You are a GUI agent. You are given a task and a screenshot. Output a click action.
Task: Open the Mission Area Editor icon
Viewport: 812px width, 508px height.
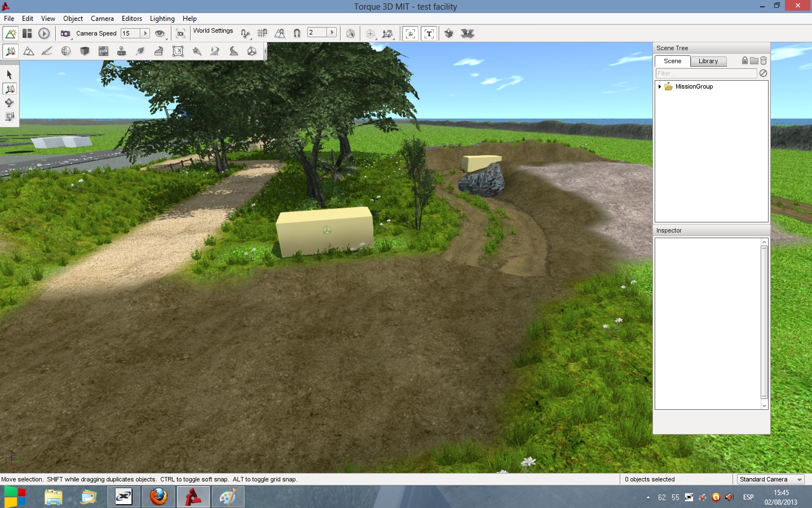point(178,51)
